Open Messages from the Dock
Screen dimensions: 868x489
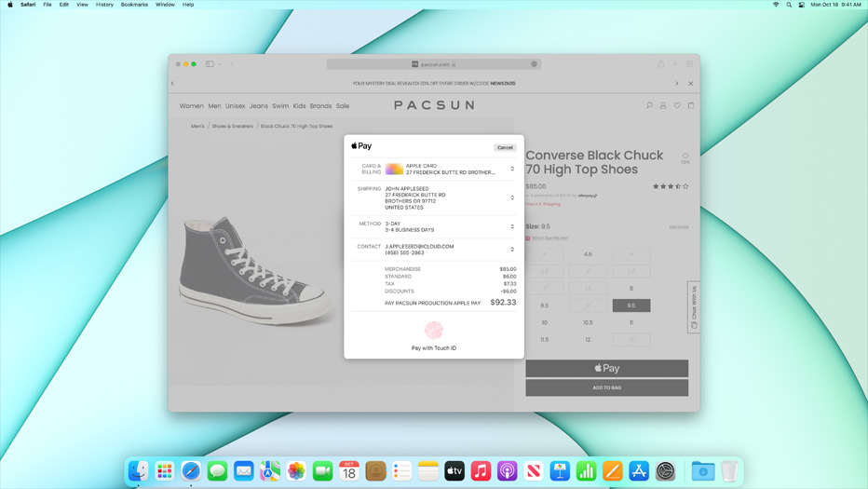click(217, 471)
